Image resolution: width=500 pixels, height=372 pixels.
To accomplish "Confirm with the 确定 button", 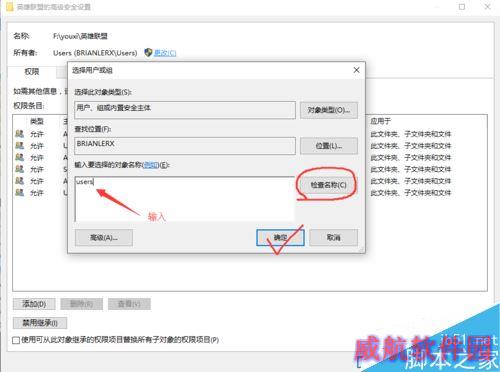I will tap(280, 238).
